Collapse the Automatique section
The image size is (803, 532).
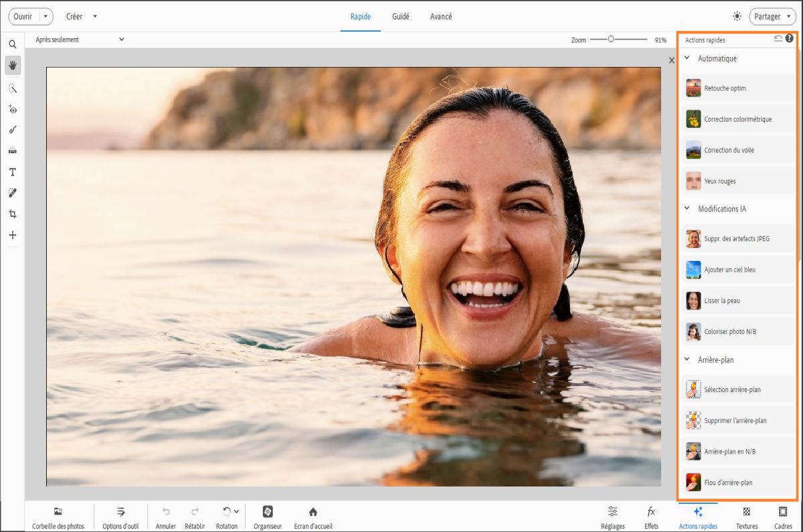(x=687, y=58)
